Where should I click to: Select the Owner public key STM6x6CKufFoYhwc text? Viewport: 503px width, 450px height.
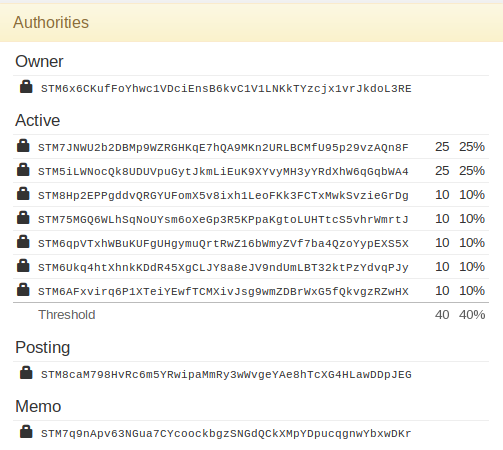tap(226, 89)
